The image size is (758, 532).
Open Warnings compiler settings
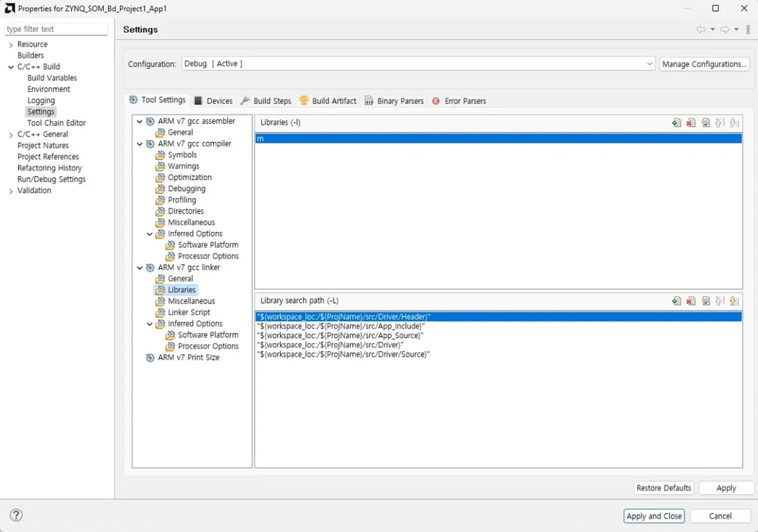(x=183, y=166)
